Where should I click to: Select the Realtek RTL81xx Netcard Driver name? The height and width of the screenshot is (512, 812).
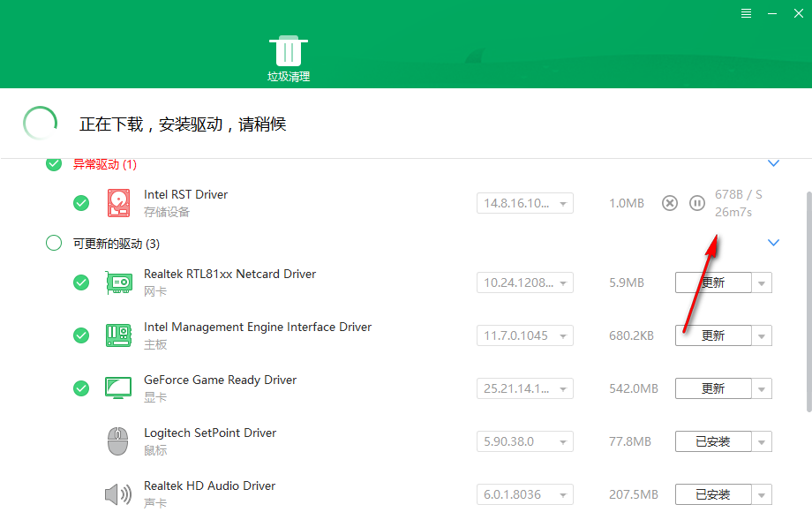click(x=230, y=274)
